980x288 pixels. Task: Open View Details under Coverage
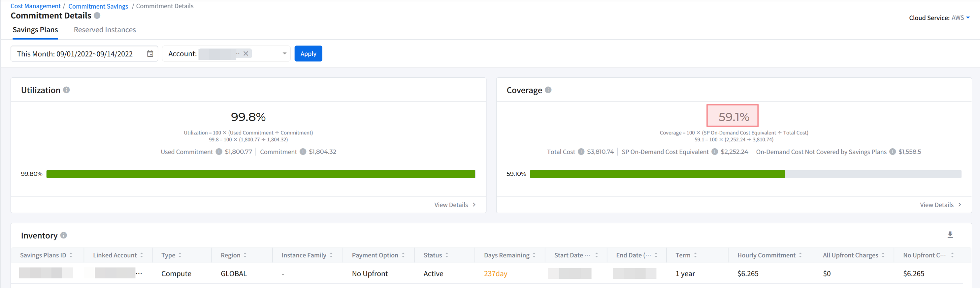[940, 205]
